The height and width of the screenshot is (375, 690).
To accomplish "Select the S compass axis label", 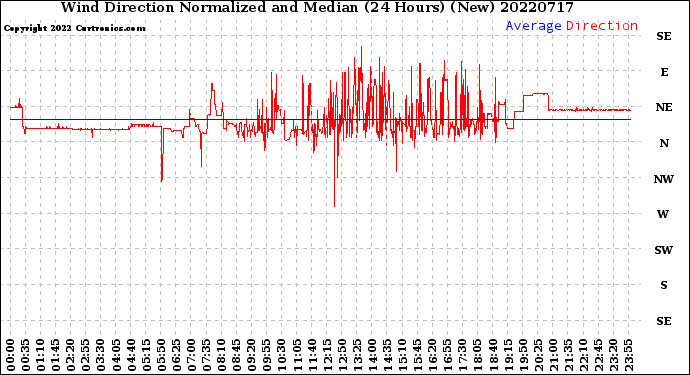I will pos(664,285).
